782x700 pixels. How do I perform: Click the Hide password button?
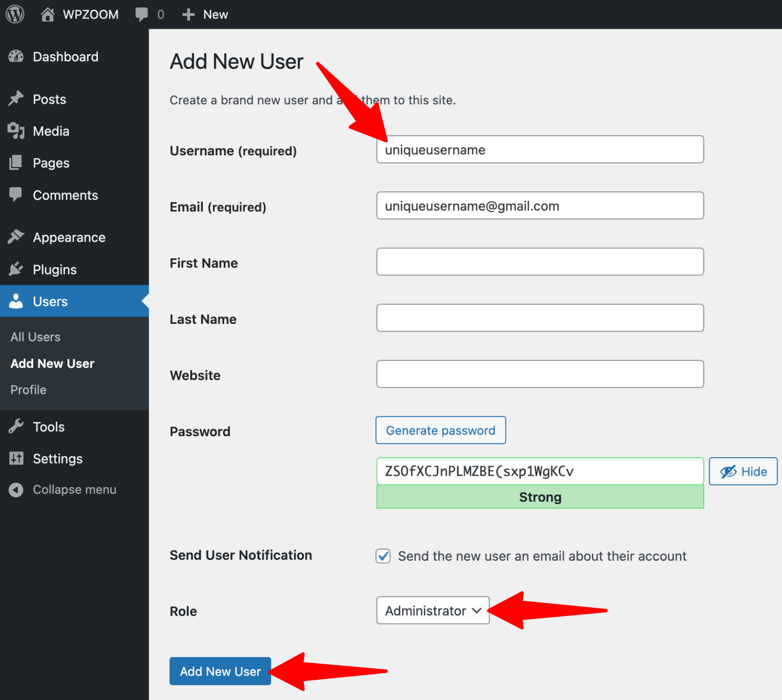coord(743,471)
